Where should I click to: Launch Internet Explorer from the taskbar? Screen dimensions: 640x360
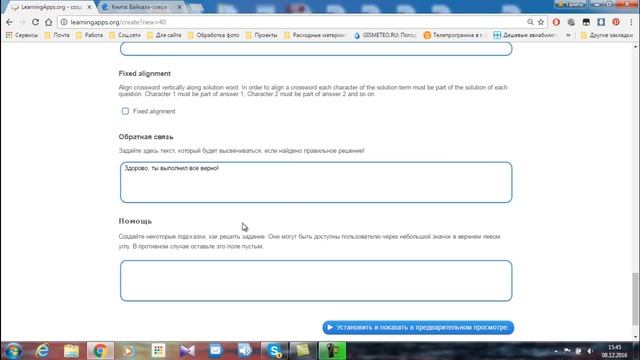point(42,351)
